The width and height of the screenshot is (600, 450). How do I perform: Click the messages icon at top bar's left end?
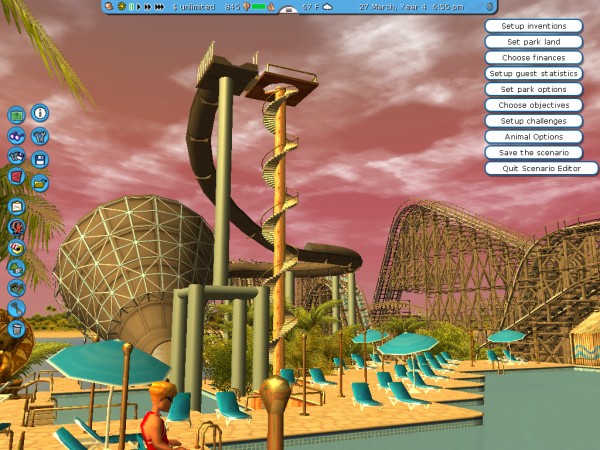click(109, 7)
